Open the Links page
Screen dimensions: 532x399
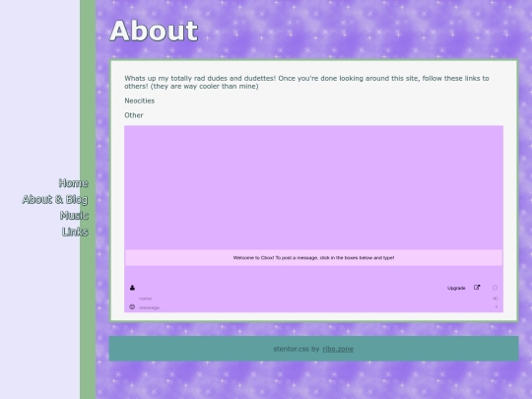(75, 232)
